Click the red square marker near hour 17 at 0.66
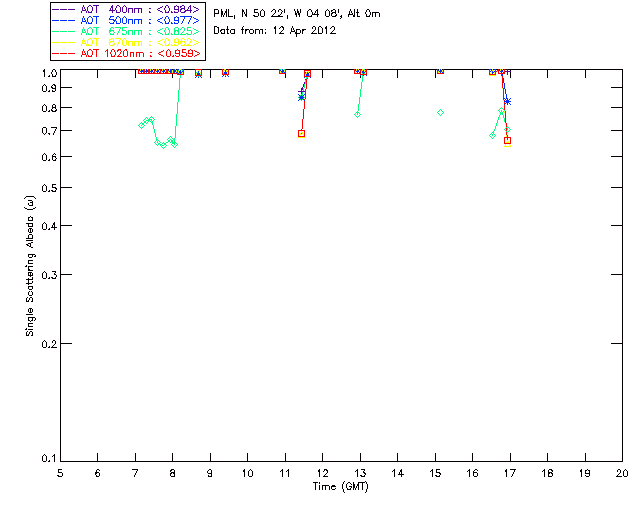The image size is (640, 512). [507, 140]
